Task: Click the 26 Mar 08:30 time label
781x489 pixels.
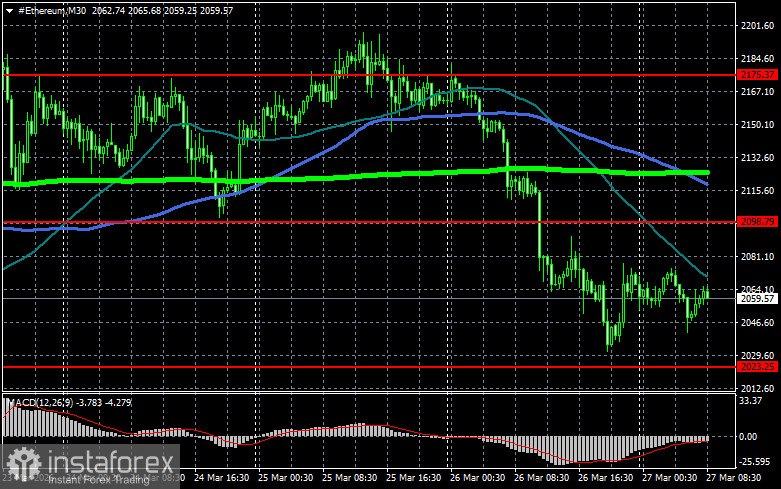Action: click(x=541, y=478)
